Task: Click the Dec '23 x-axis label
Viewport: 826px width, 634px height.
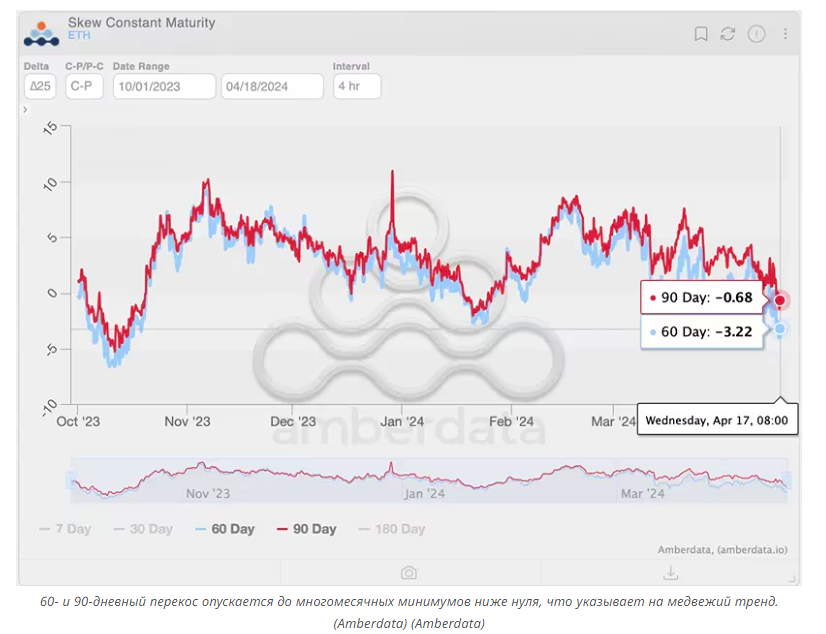Action: pyautogui.click(x=293, y=422)
